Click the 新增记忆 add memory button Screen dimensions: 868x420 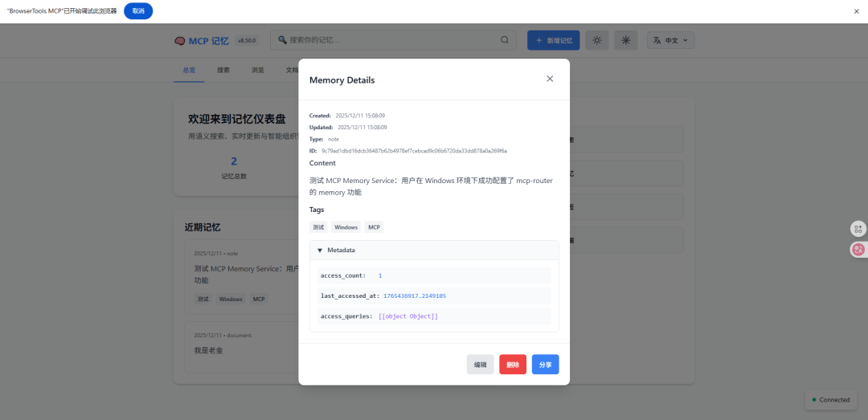pos(553,40)
